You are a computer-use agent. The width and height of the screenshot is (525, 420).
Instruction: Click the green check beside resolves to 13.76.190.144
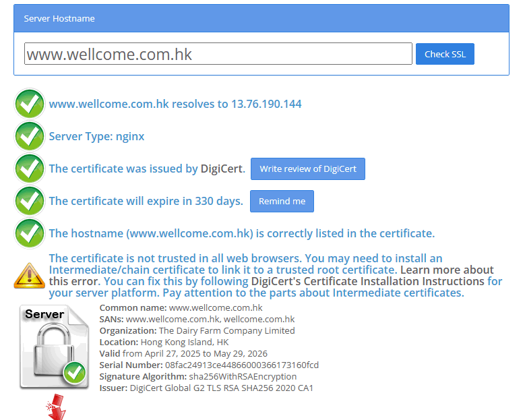click(30, 104)
